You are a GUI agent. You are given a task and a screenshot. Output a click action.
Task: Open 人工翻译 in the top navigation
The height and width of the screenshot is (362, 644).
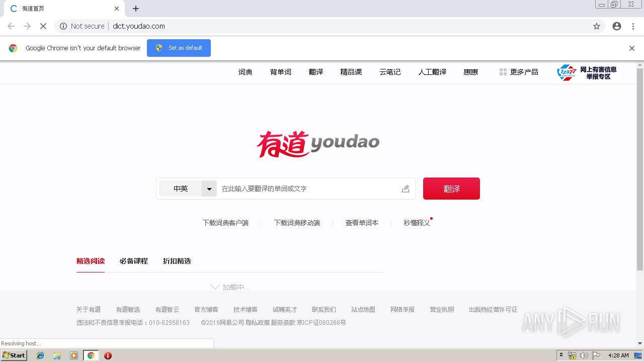click(x=432, y=72)
